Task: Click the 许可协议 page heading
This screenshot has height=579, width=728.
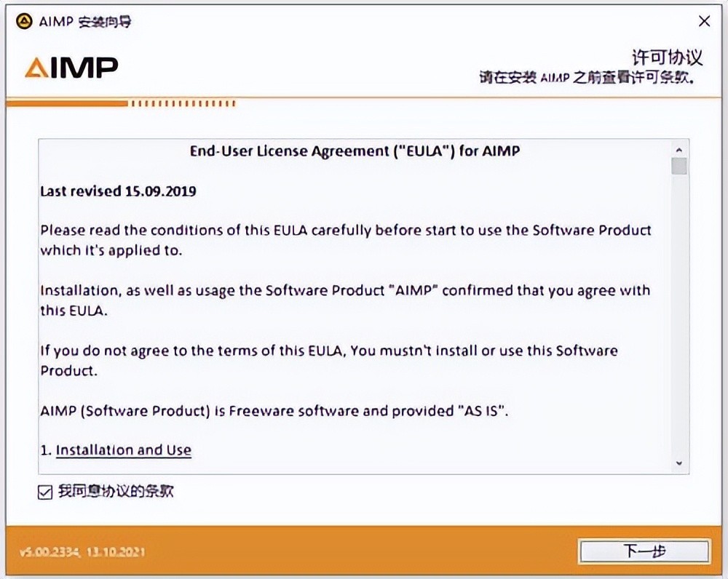Action: 666,57
